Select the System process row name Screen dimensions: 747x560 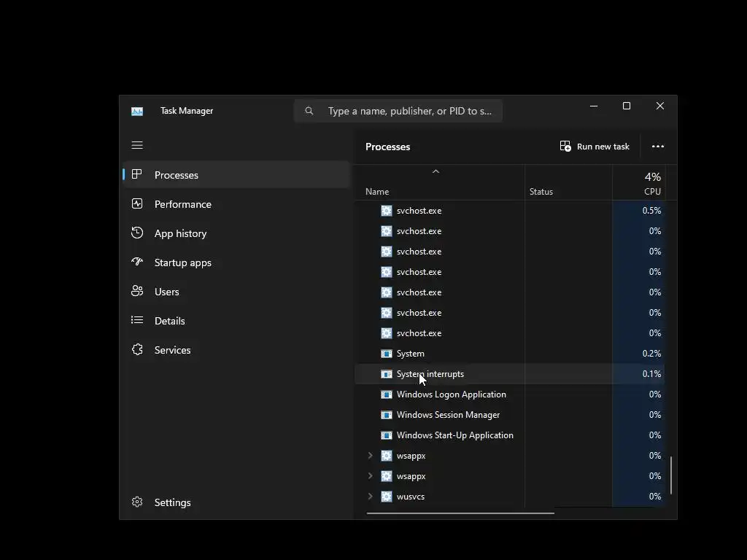(411, 354)
